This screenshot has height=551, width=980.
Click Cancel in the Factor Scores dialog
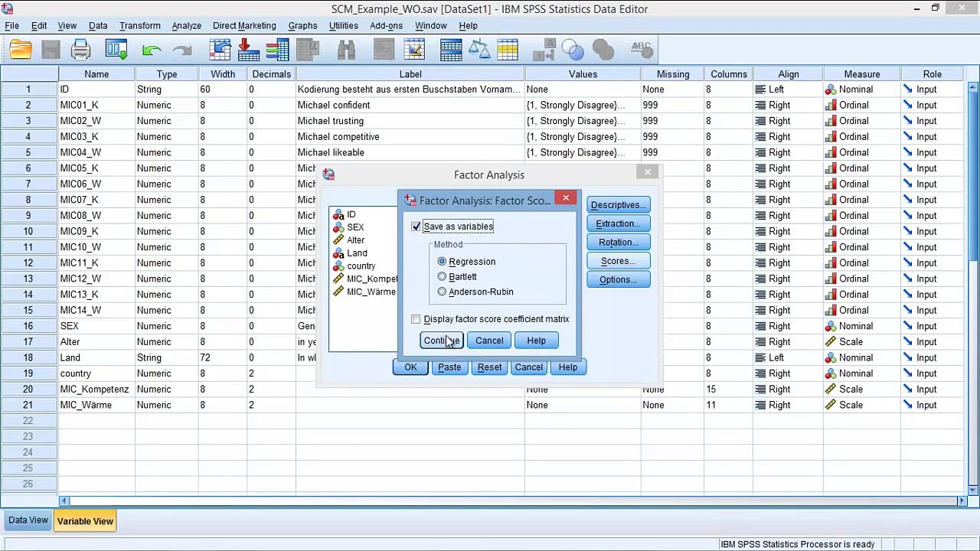point(489,341)
